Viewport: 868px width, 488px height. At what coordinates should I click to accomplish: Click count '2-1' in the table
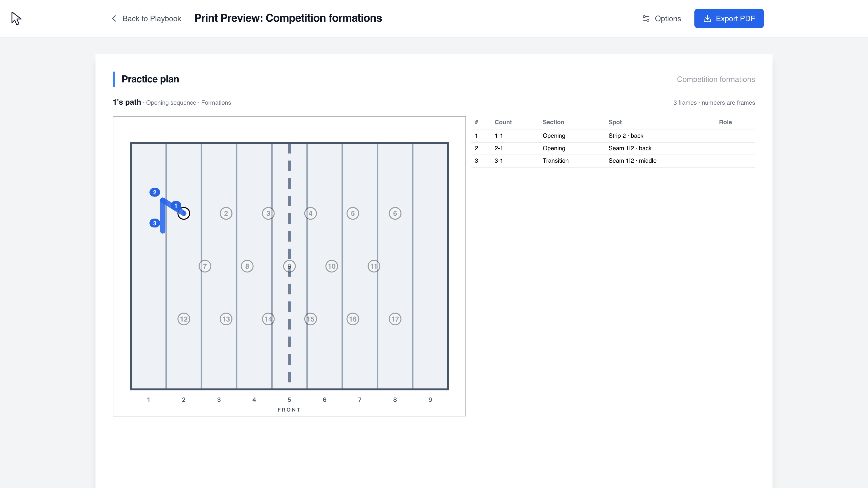click(x=498, y=148)
